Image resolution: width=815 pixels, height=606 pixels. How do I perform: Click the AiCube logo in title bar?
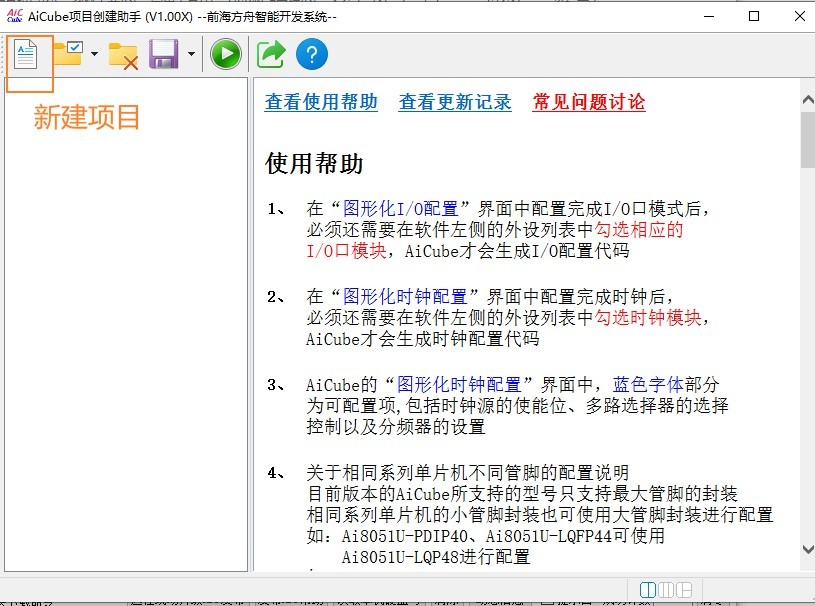point(14,16)
